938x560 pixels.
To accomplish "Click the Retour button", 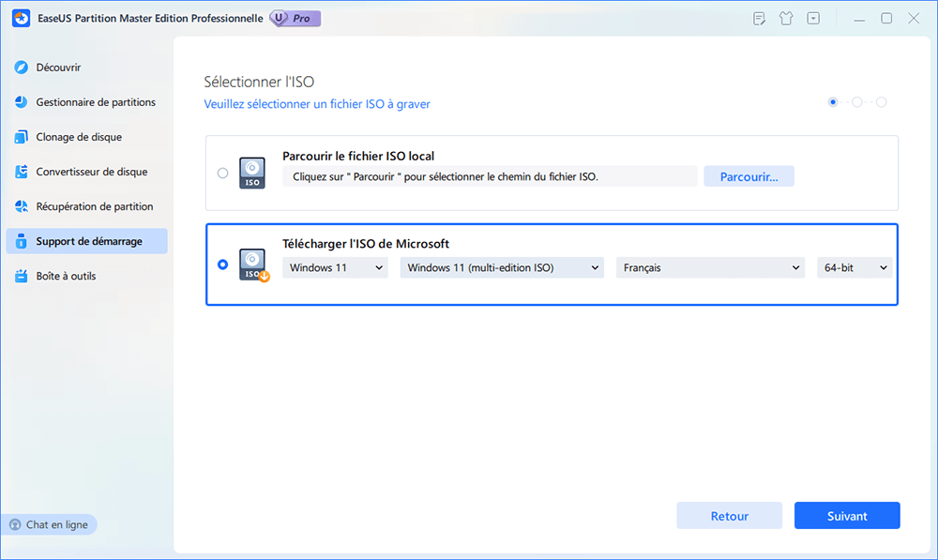I will [x=729, y=515].
